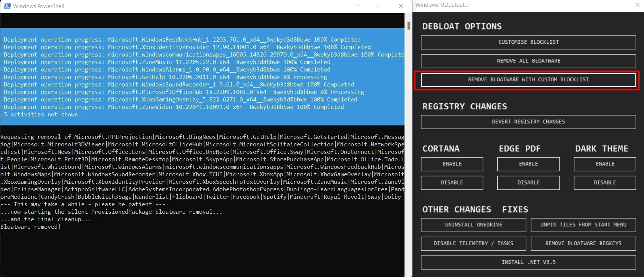Click '5 activities not shown...' text
Viewport: 644px width, 277px height.
tap(46, 115)
